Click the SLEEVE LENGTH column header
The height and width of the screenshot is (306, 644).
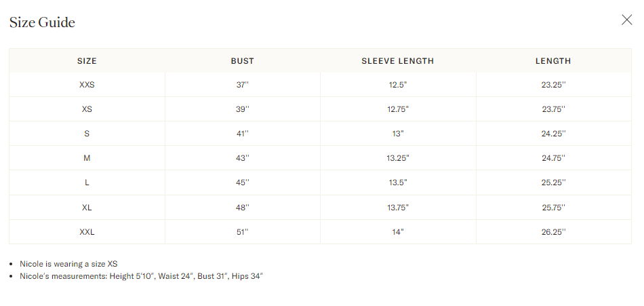coord(397,61)
